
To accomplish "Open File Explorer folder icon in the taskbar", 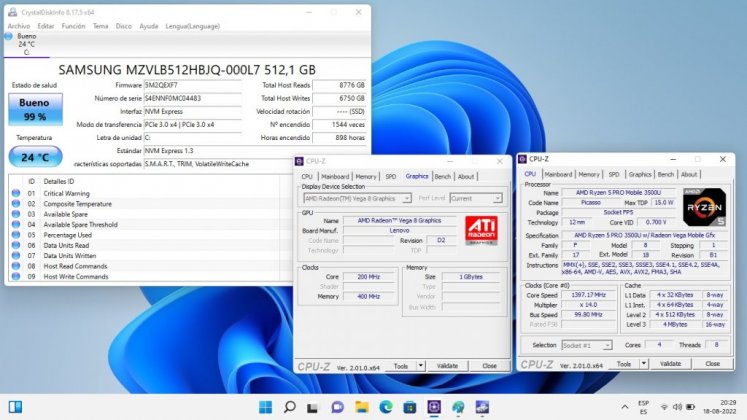I will pos(362,407).
